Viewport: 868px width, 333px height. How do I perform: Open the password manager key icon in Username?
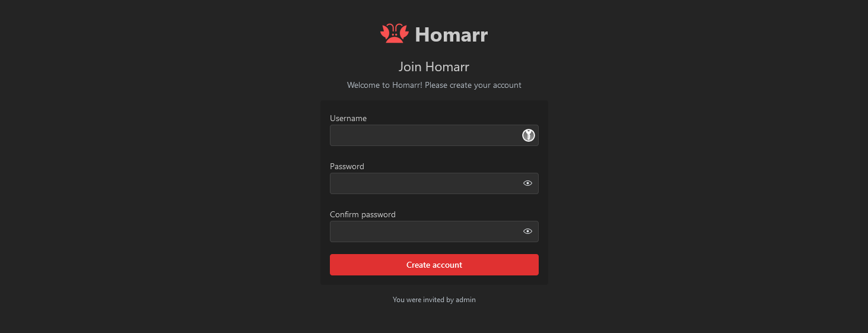click(x=528, y=135)
